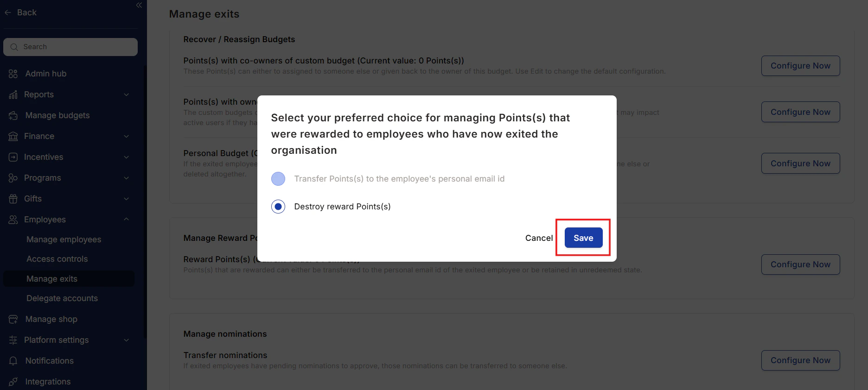This screenshot has height=390, width=868.
Task: Expand the Gifts menu chevron
Action: point(127,199)
